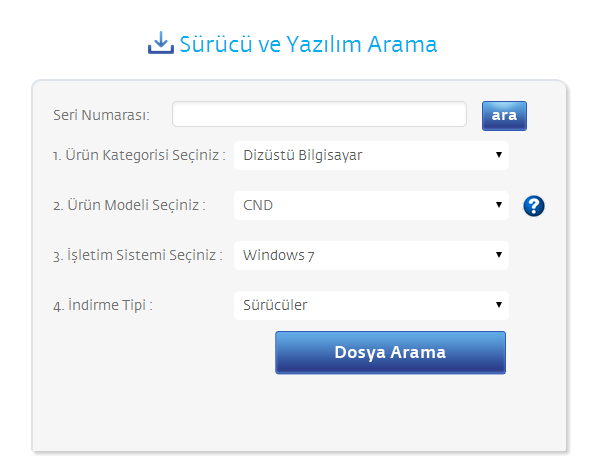Click the "Sürücü ve Yazılım Arama" heading text

pyautogui.click(x=308, y=44)
